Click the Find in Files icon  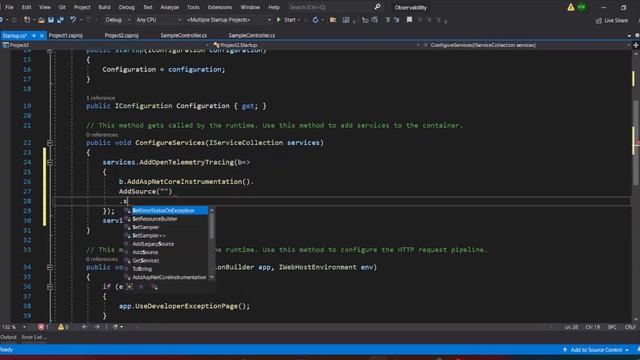333,20
